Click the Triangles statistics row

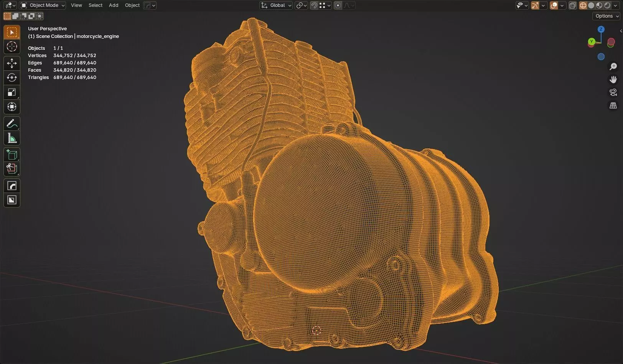click(62, 77)
